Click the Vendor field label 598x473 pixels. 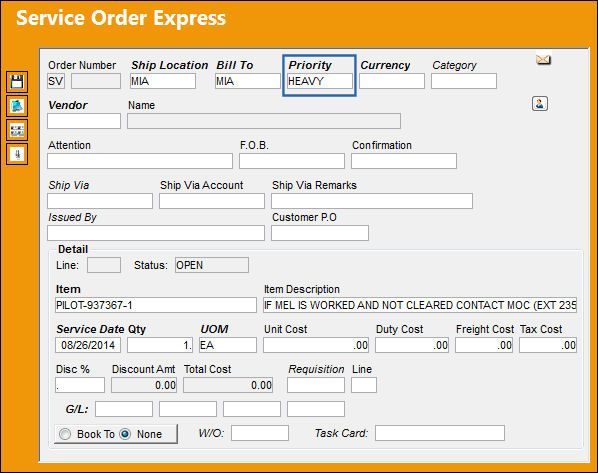(x=68, y=105)
